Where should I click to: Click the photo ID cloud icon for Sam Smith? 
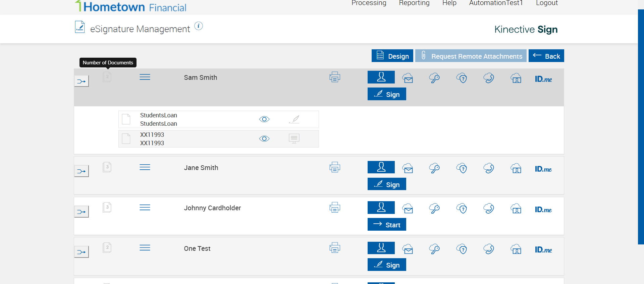(516, 78)
